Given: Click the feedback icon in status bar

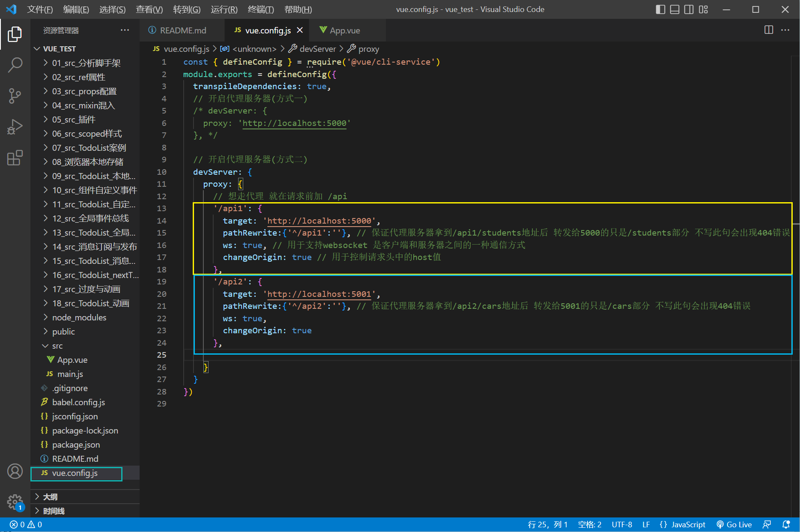Looking at the screenshot, I should (767, 525).
